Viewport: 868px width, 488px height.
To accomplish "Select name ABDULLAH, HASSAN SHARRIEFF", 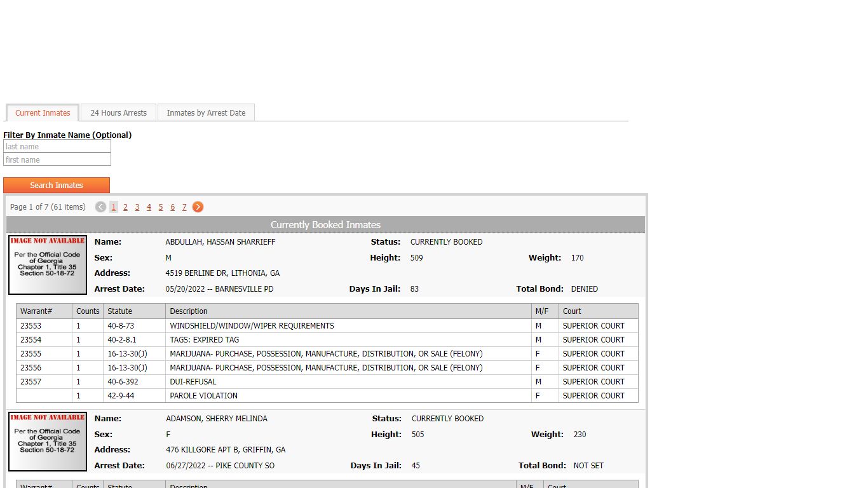I will pyautogui.click(x=220, y=242).
